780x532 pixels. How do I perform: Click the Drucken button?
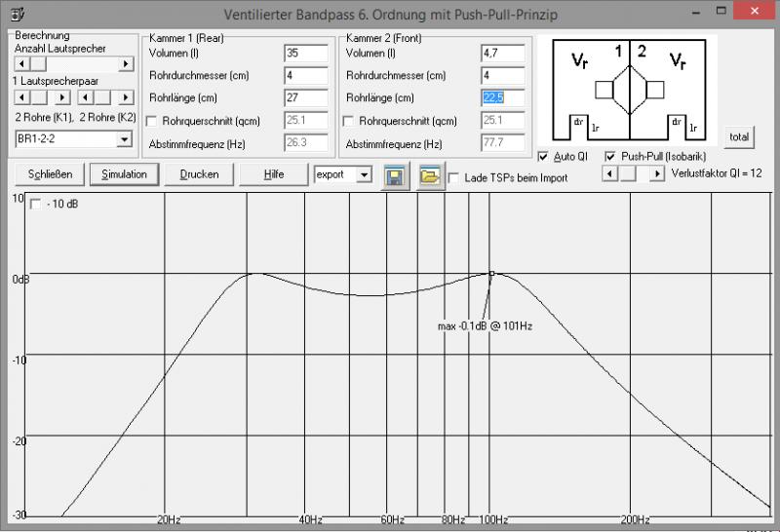tap(199, 174)
